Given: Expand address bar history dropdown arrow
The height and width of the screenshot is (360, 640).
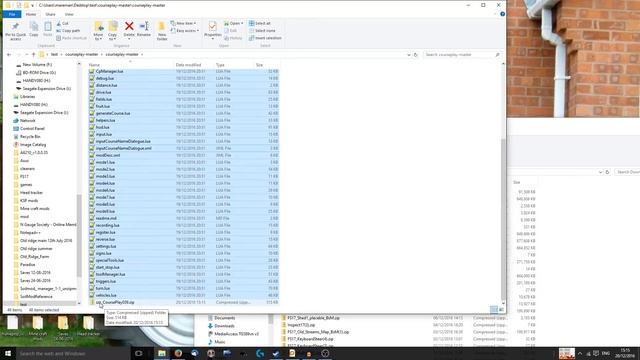Looking at the screenshot, I should click(x=409, y=54).
